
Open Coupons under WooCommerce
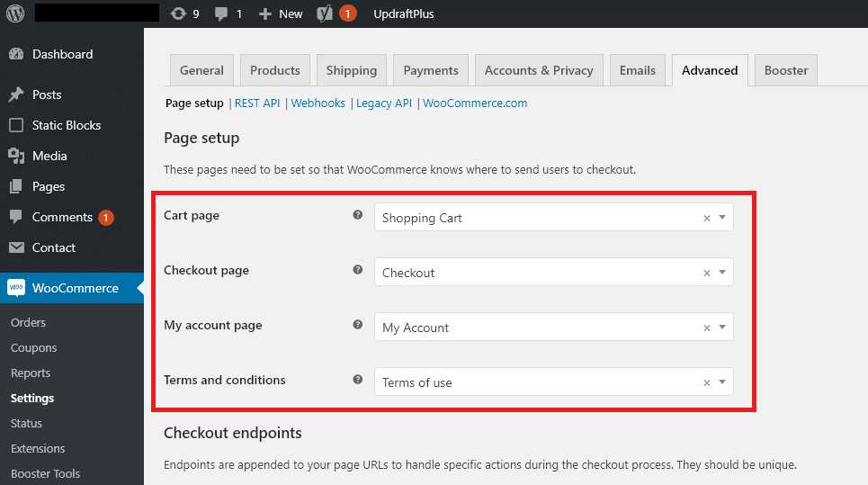click(34, 347)
